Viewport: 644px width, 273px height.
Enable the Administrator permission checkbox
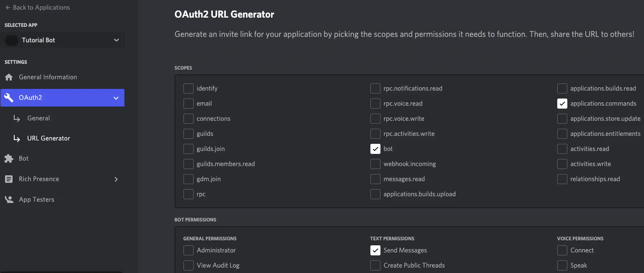pos(188,250)
